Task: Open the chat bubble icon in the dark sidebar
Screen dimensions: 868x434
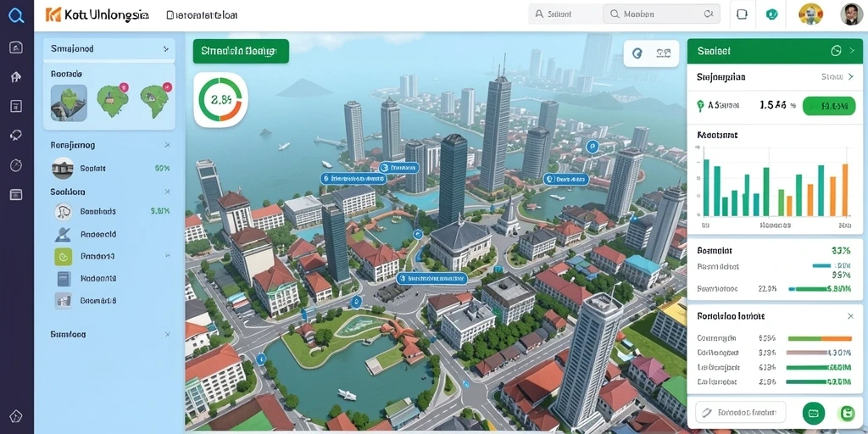Action: tap(16, 136)
